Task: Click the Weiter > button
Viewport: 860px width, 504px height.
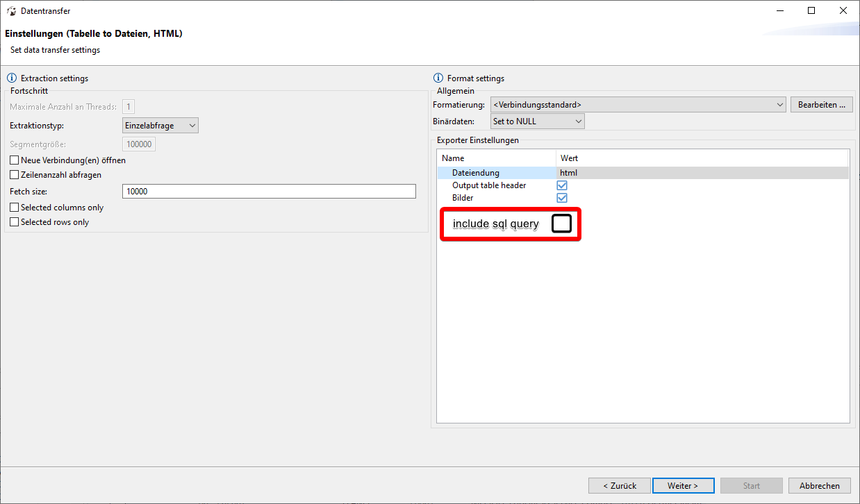Action: [683, 486]
